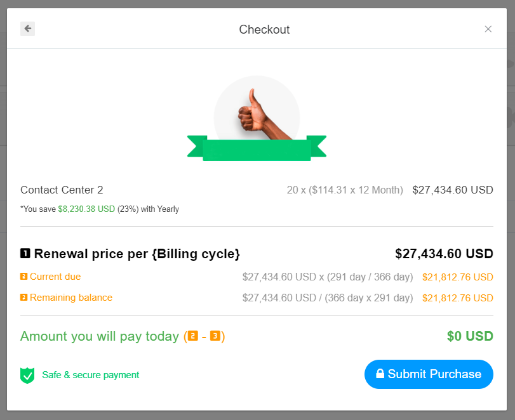Click the Submit Purchase button
515x420 pixels.
point(429,374)
